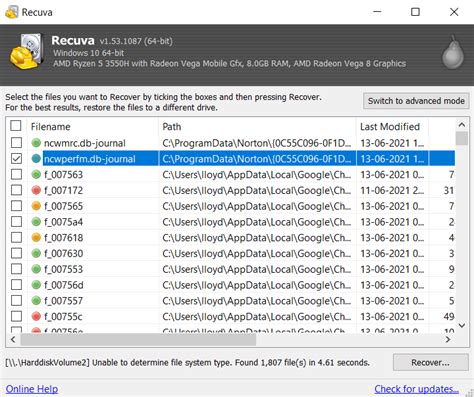Viewport: 474px width, 397px height.
Task: Click the Recuva title bar app icon
Action: click(x=11, y=12)
